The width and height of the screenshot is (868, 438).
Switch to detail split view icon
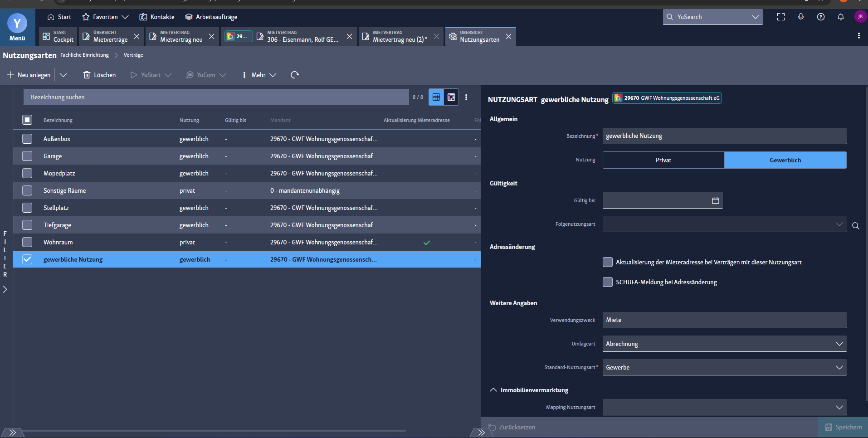[451, 97]
